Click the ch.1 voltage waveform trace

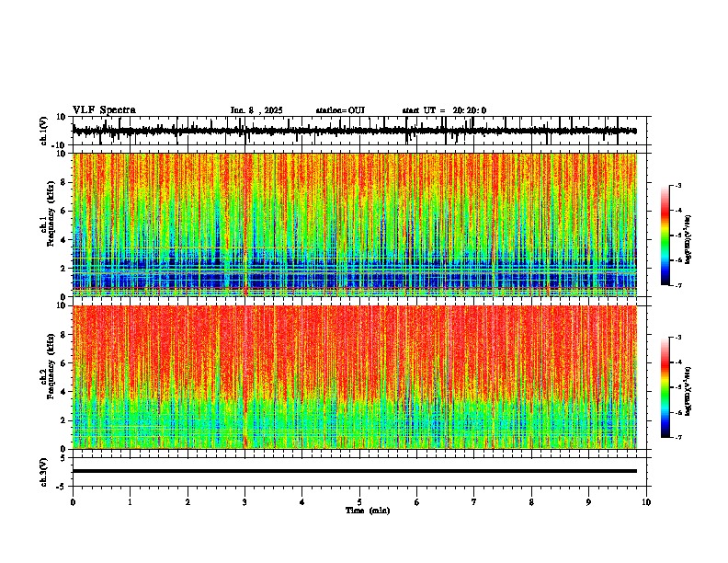pos(355,131)
